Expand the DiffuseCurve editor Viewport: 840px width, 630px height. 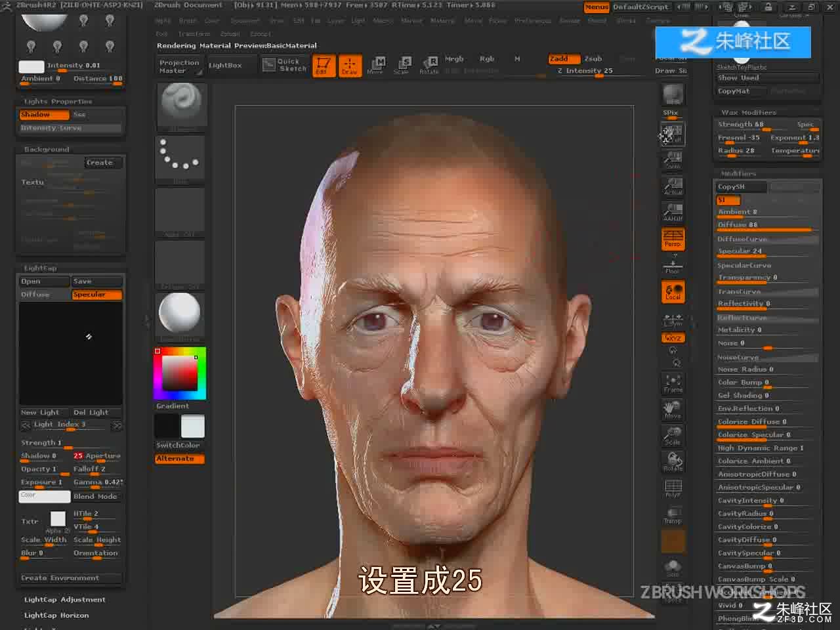(766, 240)
